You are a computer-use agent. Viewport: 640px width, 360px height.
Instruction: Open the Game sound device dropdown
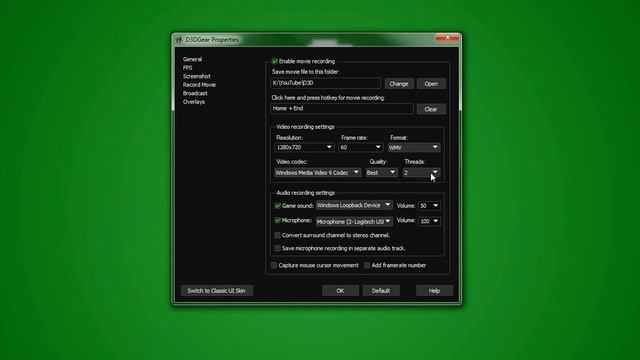[354, 205]
